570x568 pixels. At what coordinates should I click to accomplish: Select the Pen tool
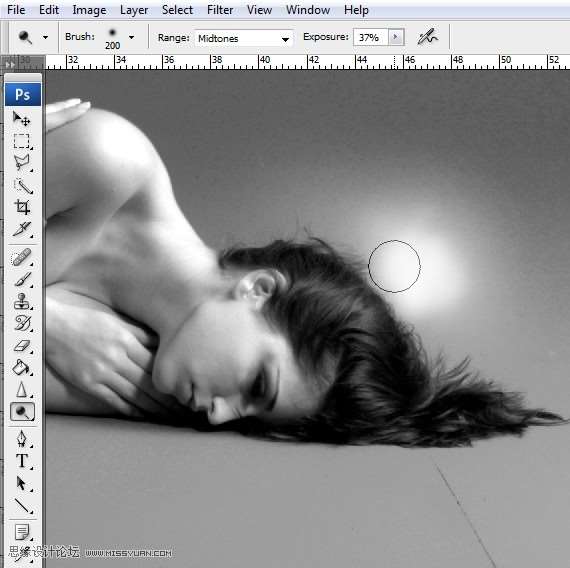[22, 439]
